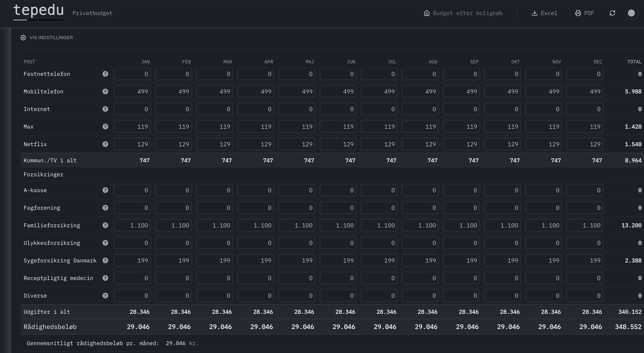
Task: Edit Fagforening July amount field
Action: click(379, 208)
